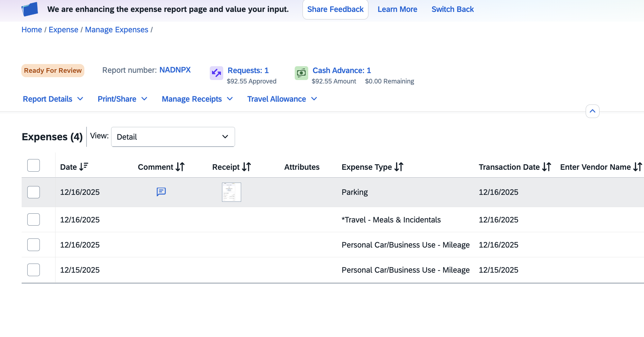Select all expenses with the header checkbox

33,165
